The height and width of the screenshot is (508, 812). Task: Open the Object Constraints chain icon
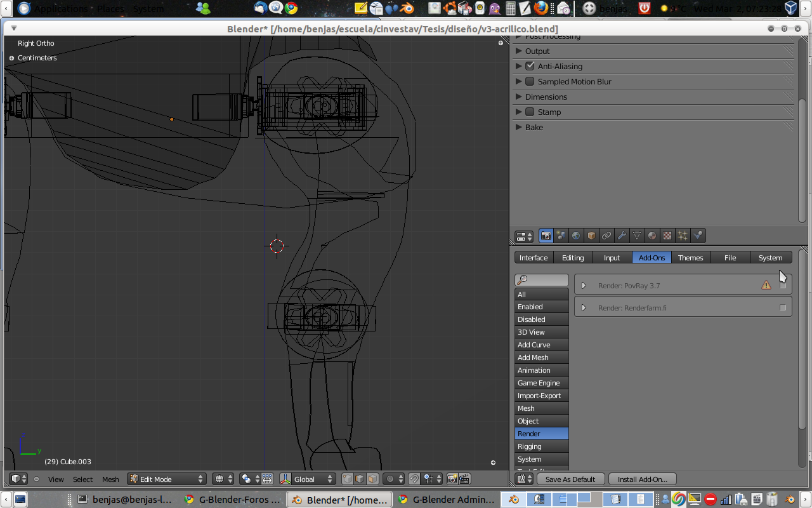(x=606, y=236)
